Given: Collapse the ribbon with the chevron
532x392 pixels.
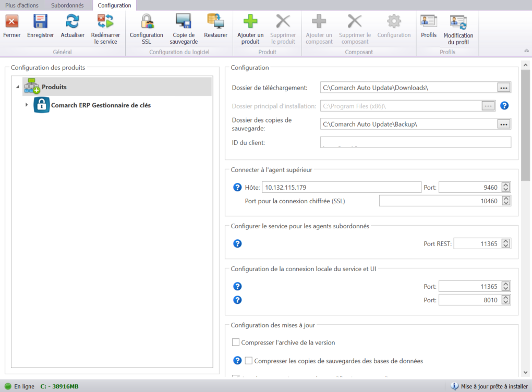Looking at the screenshot, I should (x=526, y=51).
